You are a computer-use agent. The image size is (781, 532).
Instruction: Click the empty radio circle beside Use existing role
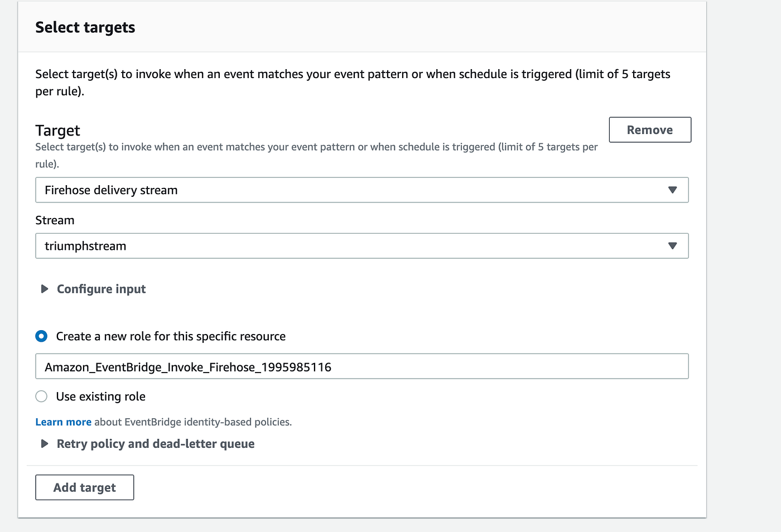(x=41, y=396)
